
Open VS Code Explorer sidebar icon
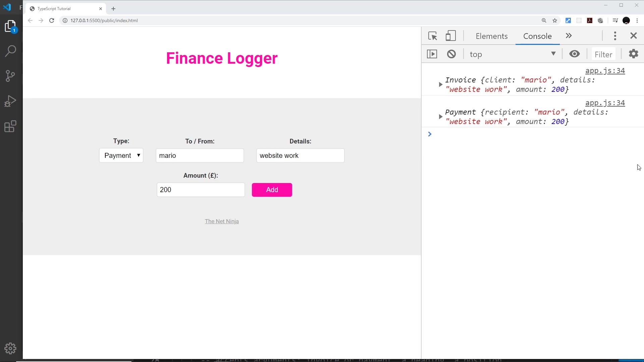(x=10, y=26)
